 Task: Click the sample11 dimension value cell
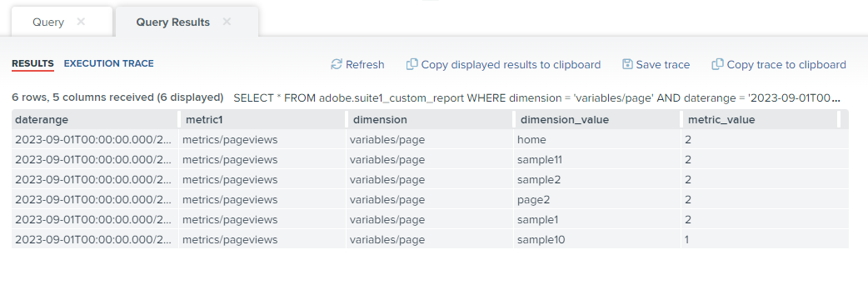(x=597, y=159)
